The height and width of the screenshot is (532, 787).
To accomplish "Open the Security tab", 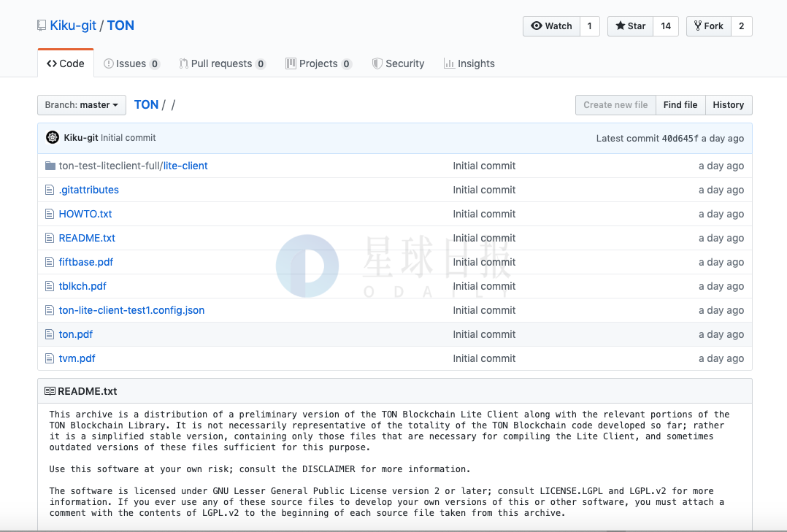I will point(398,63).
